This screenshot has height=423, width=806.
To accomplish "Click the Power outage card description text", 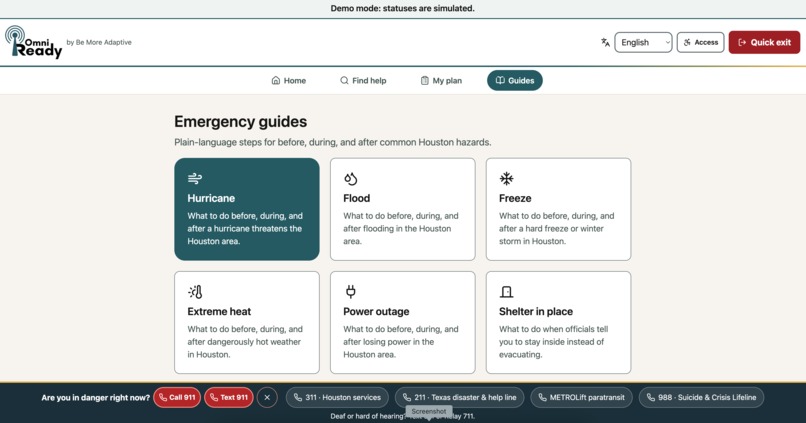I will (x=401, y=341).
